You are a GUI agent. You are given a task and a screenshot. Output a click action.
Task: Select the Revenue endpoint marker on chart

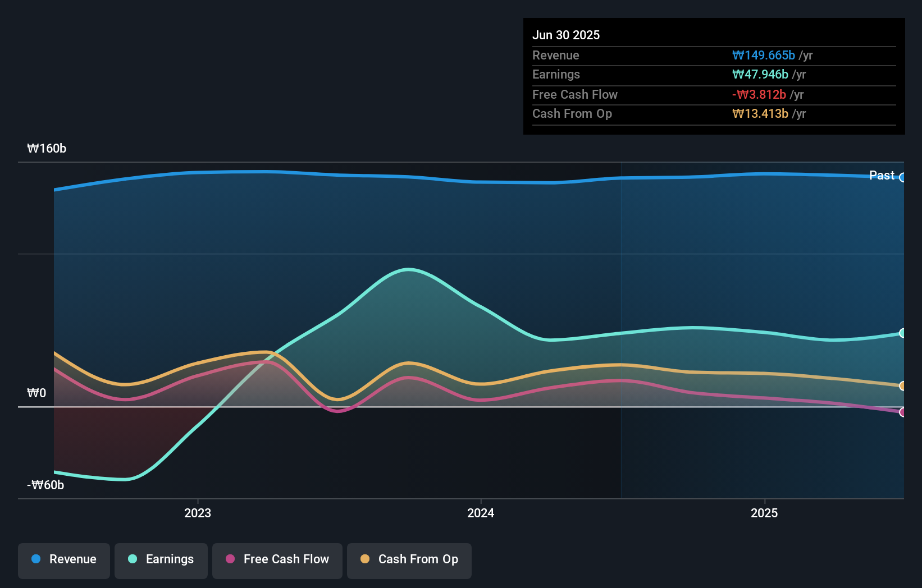click(x=902, y=177)
